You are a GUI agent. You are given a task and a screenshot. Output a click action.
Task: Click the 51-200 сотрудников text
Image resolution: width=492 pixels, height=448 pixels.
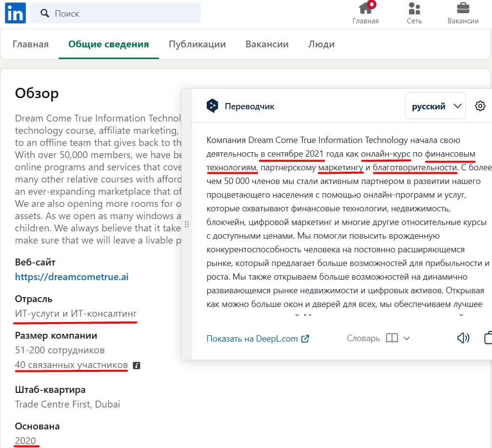60,350
